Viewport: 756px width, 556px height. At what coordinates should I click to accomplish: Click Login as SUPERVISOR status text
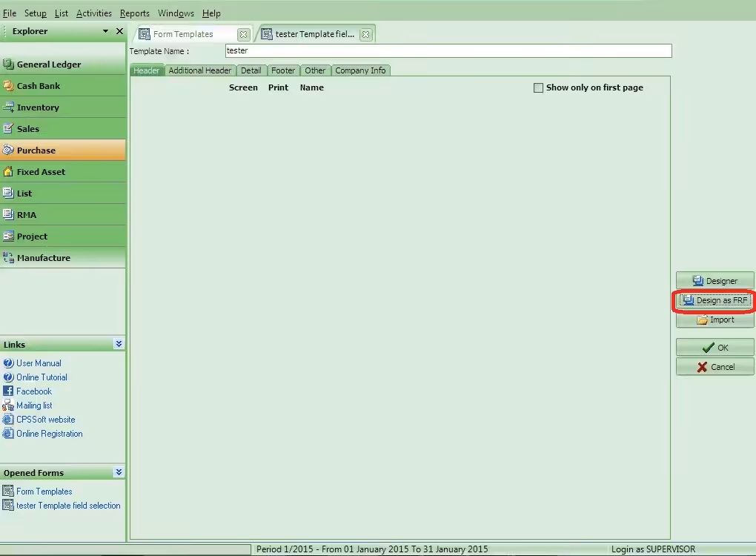point(653,549)
